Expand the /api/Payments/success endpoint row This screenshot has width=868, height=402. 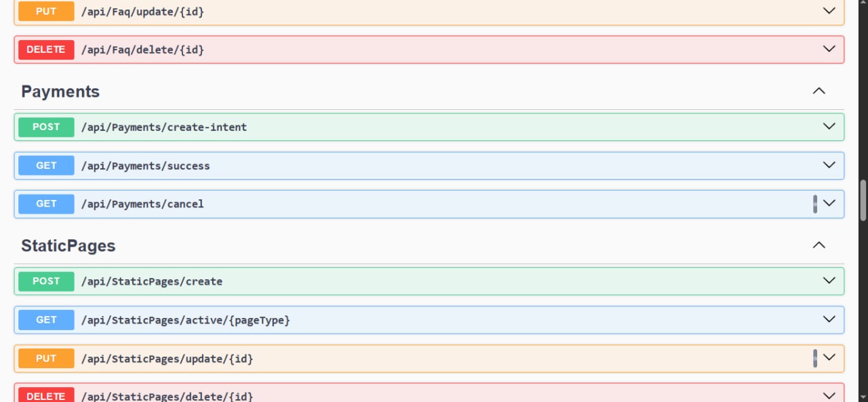click(828, 165)
